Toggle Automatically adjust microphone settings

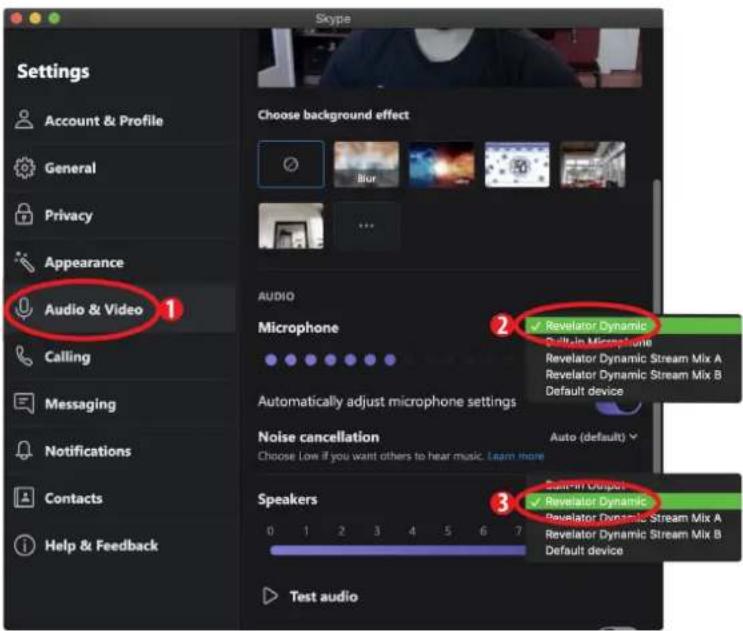[618, 406]
